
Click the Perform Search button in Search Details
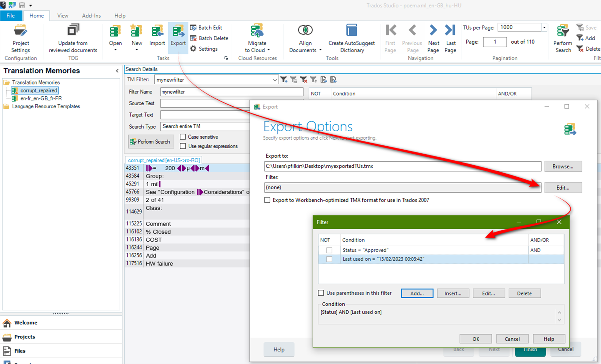(x=151, y=142)
